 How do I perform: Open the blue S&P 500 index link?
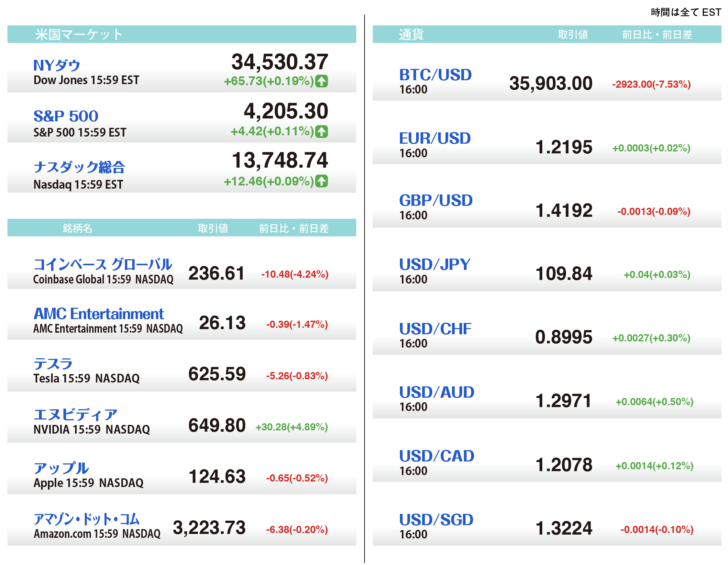66,116
